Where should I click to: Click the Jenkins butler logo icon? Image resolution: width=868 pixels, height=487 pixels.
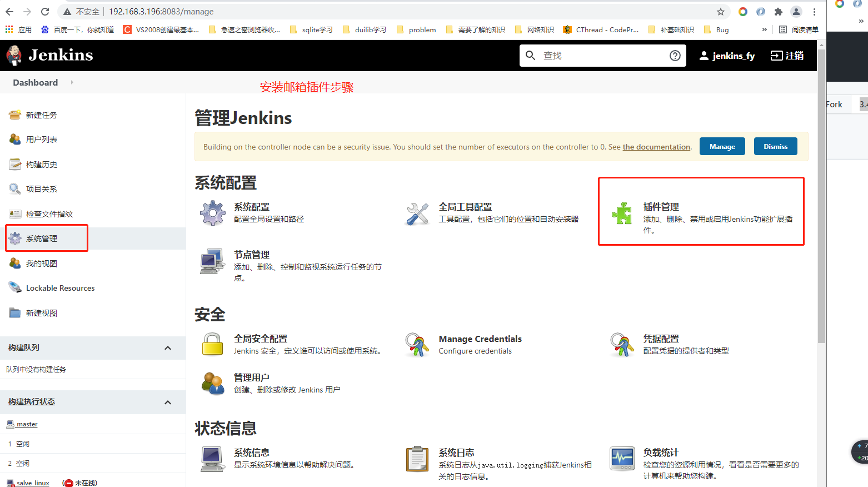14,55
